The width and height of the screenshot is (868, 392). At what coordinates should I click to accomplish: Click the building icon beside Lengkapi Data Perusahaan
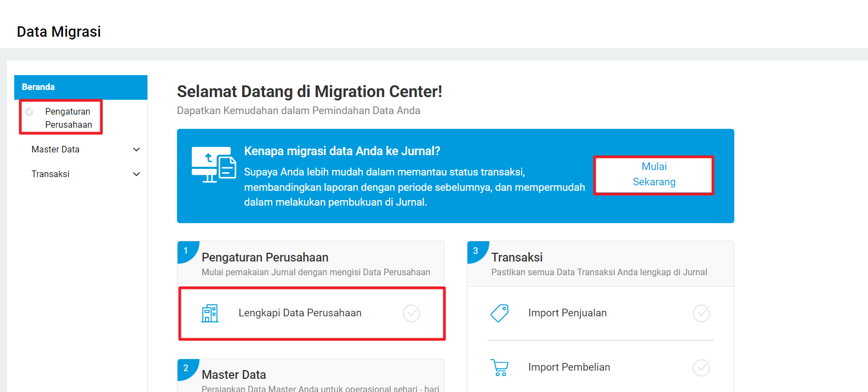pyautogui.click(x=210, y=313)
